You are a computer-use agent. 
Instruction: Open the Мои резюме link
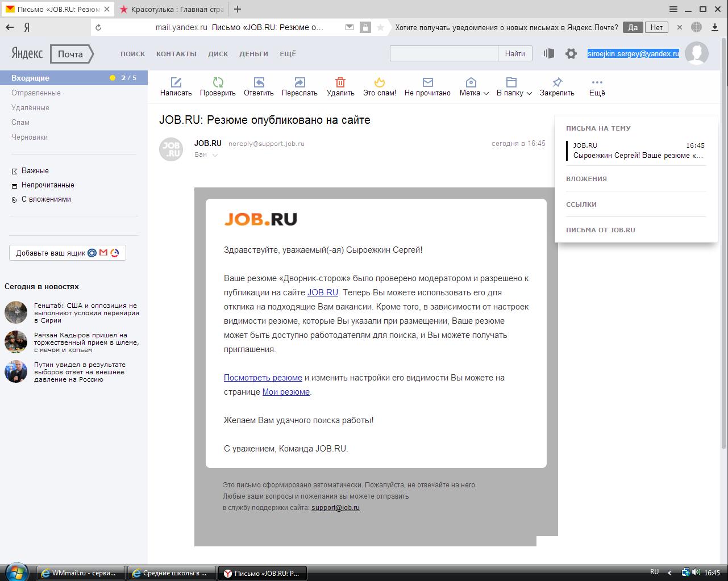(286, 392)
